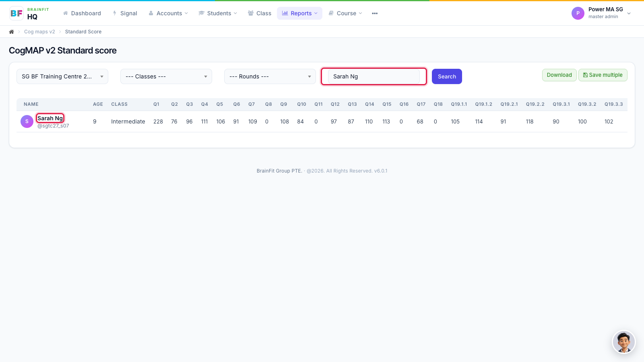Expand the Course menu

pos(346,13)
